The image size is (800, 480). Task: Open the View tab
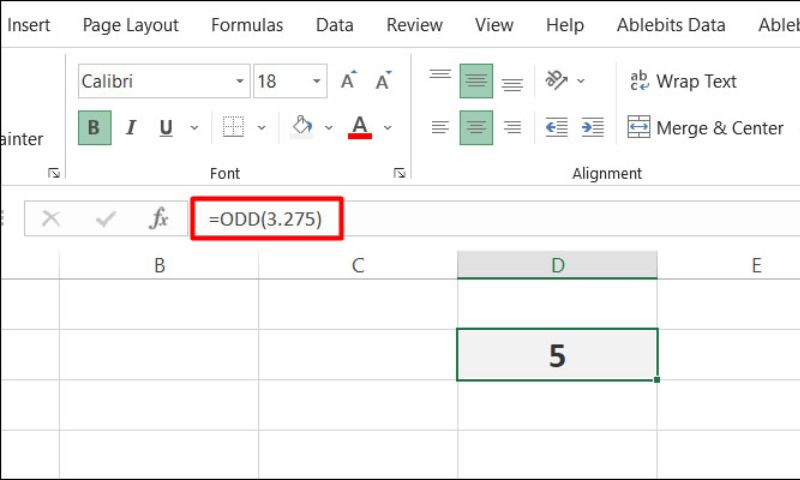tap(494, 25)
